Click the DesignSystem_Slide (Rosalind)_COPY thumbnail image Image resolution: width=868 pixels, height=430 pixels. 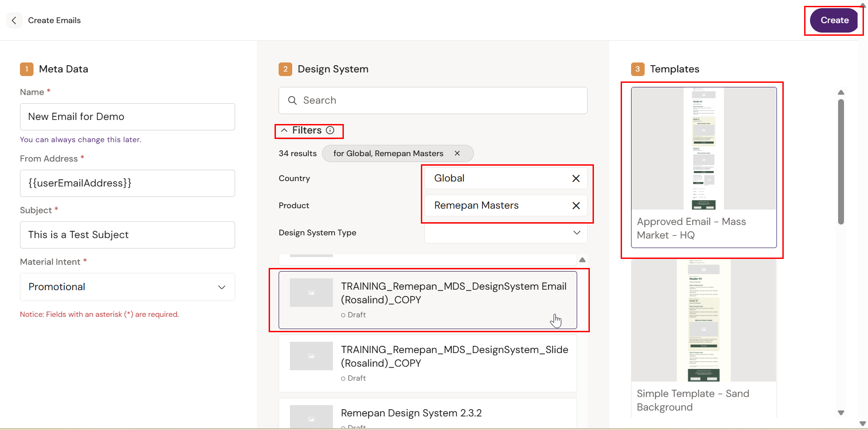(x=311, y=356)
